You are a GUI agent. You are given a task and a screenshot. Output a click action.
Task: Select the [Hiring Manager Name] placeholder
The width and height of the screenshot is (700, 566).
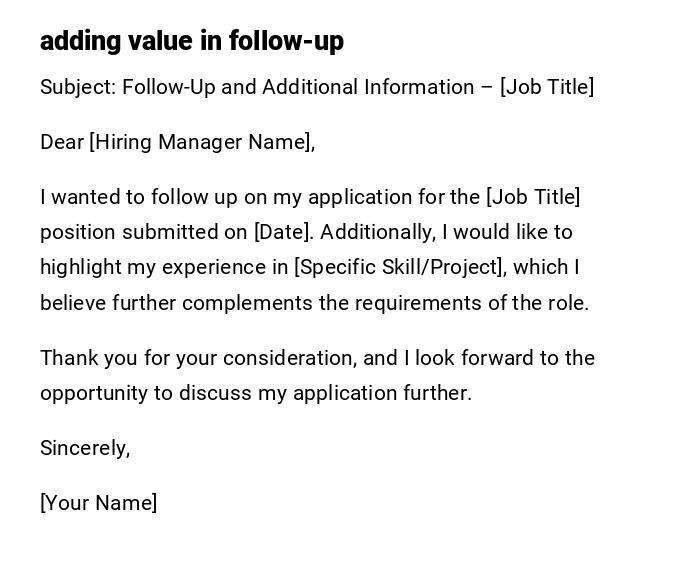(x=200, y=142)
